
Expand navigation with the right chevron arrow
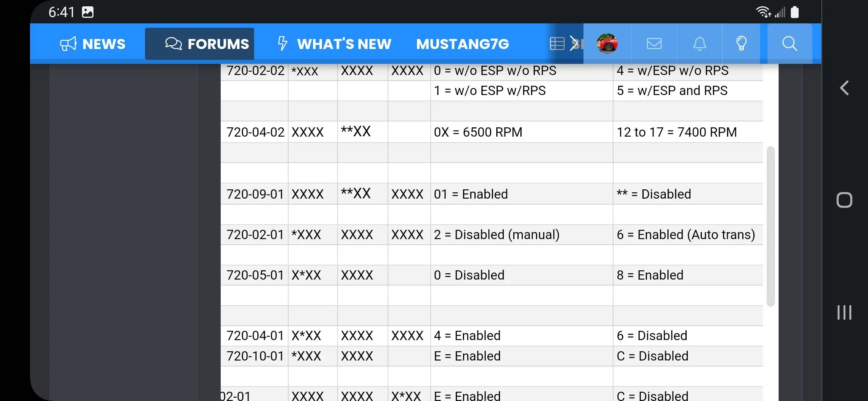[574, 44]
